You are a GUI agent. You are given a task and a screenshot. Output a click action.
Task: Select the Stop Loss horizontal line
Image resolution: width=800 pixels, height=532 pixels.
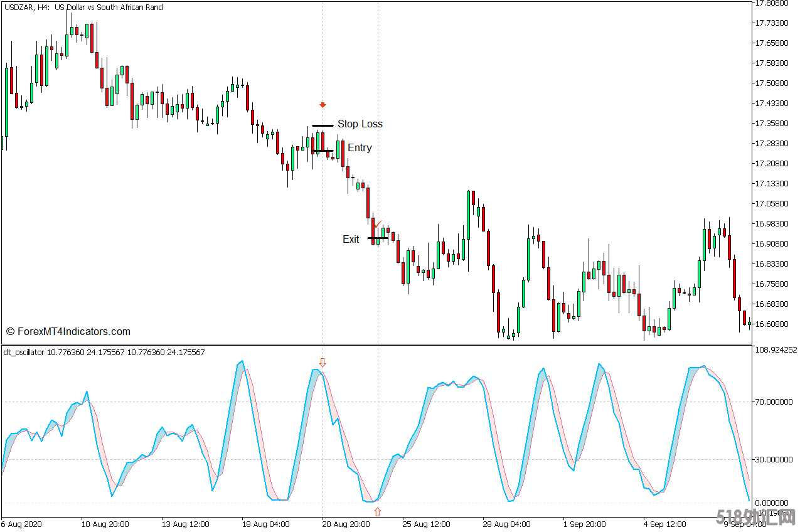coord(323,125)
